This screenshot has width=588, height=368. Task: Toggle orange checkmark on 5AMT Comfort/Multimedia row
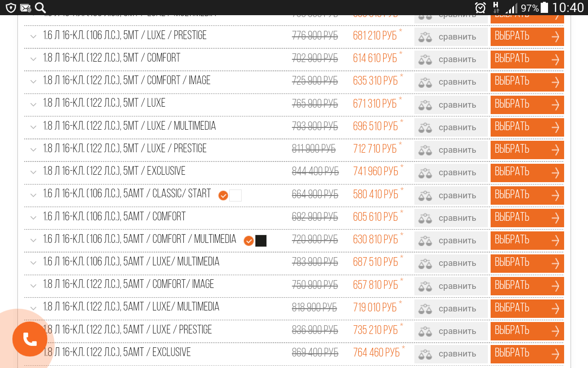pyautogui.click(x=249, y=241)
